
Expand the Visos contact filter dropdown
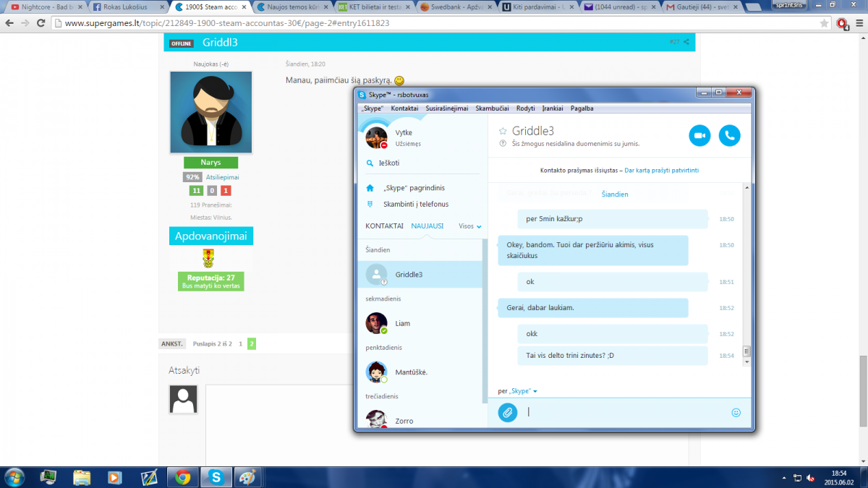[x=470, y=226]
